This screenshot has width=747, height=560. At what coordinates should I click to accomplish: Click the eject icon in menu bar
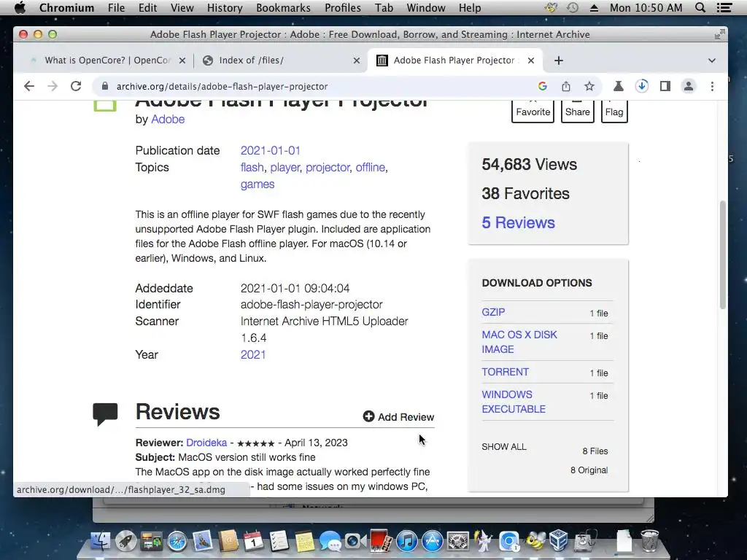point(594,7)
